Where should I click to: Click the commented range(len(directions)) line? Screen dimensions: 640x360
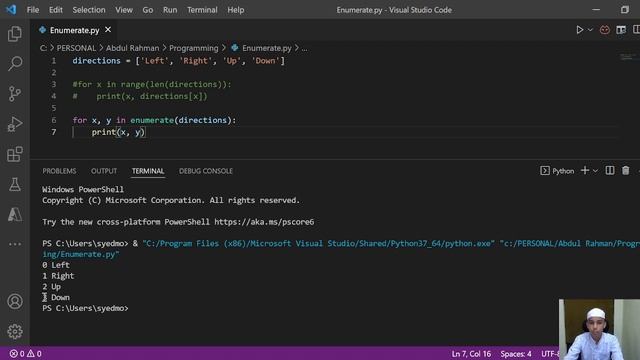pyautogui.click(x=152, y=84)
